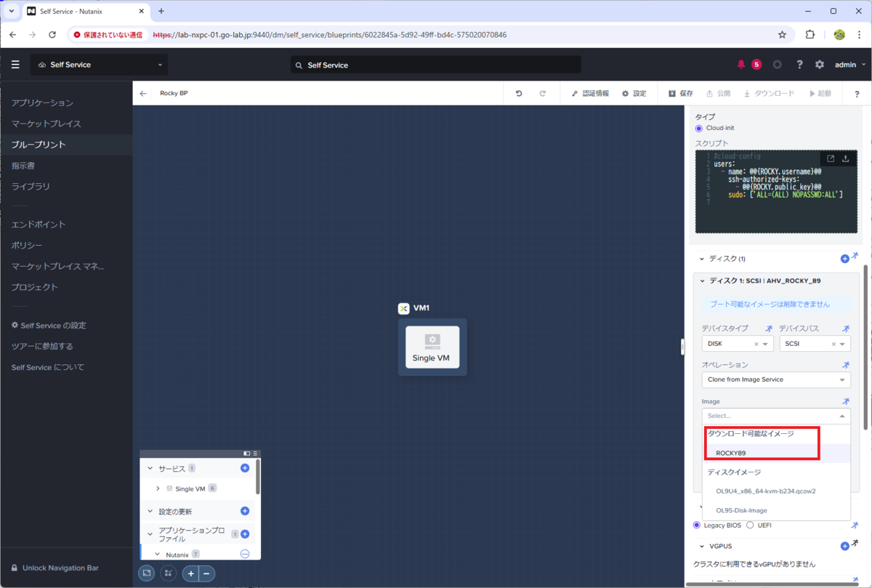Open ツアーに参加する link
The image size is (872, 588).
click(x=42, y=346)
